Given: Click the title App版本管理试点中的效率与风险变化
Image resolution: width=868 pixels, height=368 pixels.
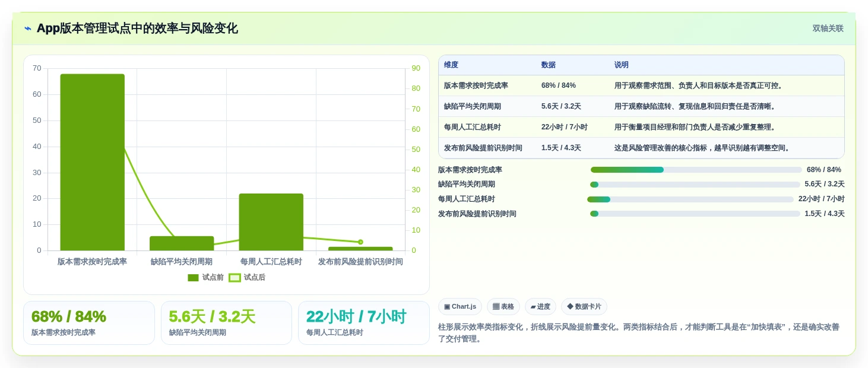Looking at the screenshot, I should click(137, 28).
